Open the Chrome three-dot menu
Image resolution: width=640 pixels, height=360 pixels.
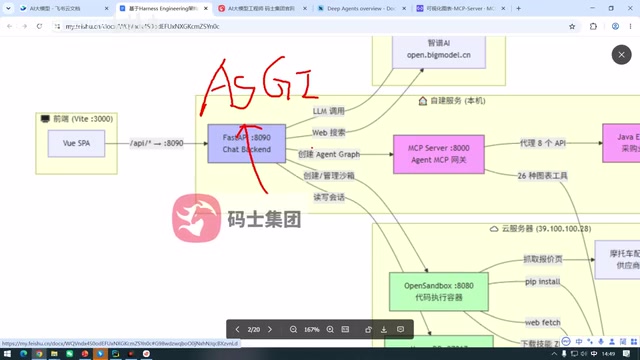[x=630, y=26]
